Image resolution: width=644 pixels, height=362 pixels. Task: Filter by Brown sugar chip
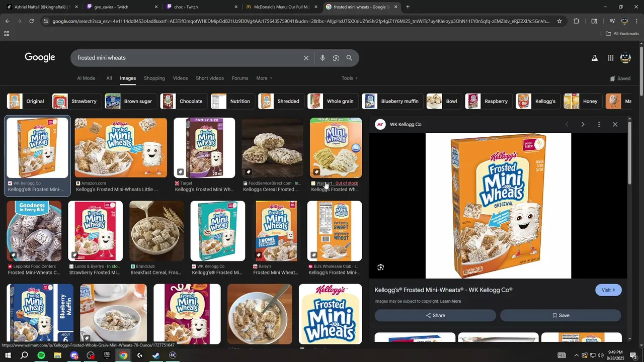(x=131, y=101)
